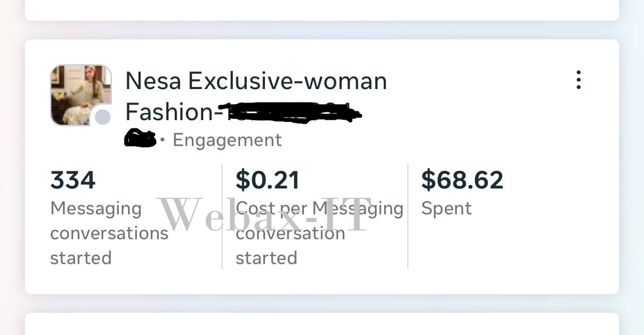Select Cost per Messaging conversation started label

pyautogui.click(x=319, y=233)
